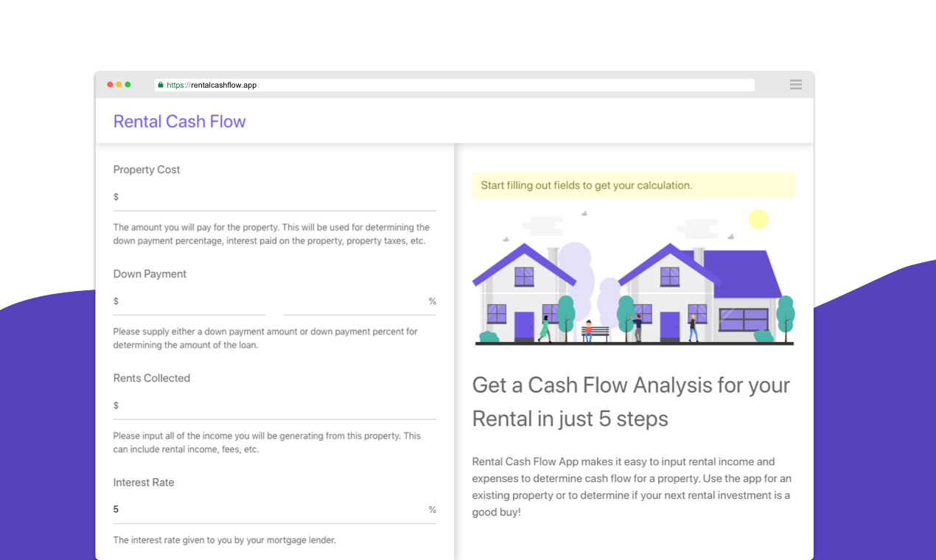Click the Down Payment dollar amount field

tap(189, 301)
